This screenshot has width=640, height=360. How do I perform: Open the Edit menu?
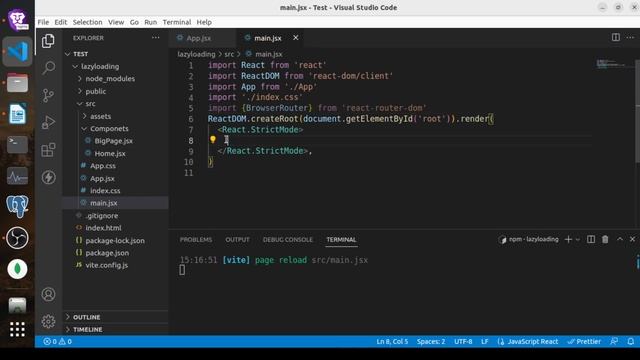[x=60, y=22]
